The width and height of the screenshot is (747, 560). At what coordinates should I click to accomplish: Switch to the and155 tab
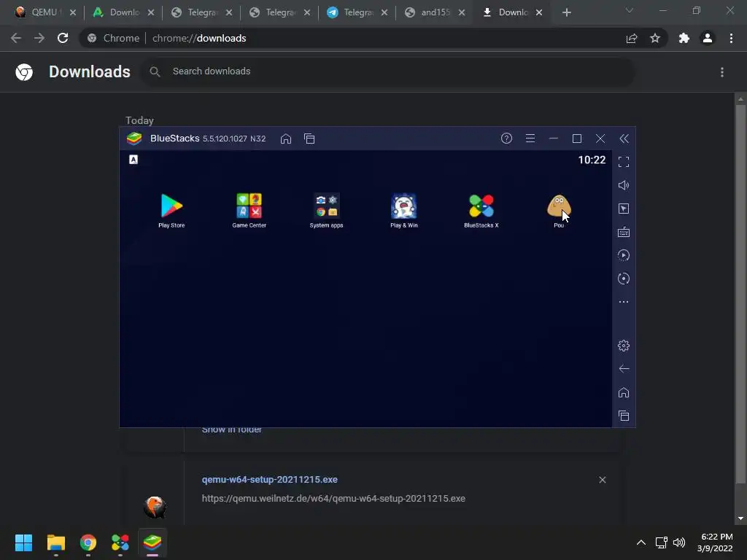435,12
